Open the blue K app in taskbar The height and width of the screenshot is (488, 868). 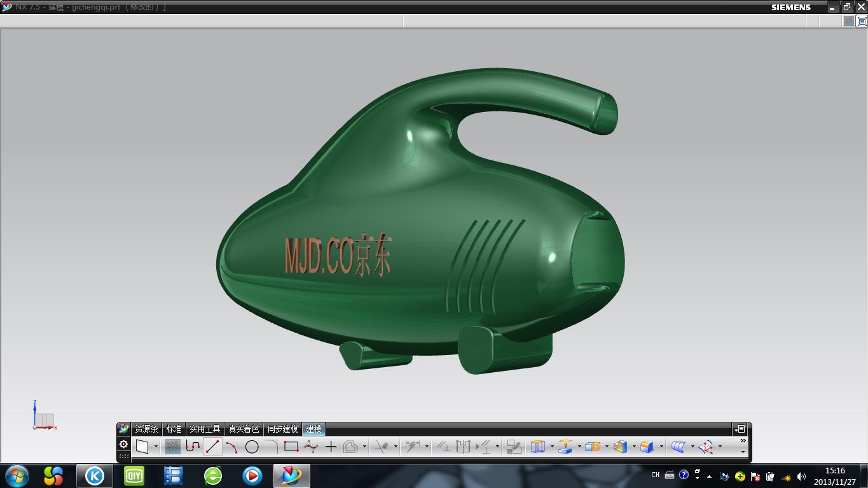pos(95,475)
